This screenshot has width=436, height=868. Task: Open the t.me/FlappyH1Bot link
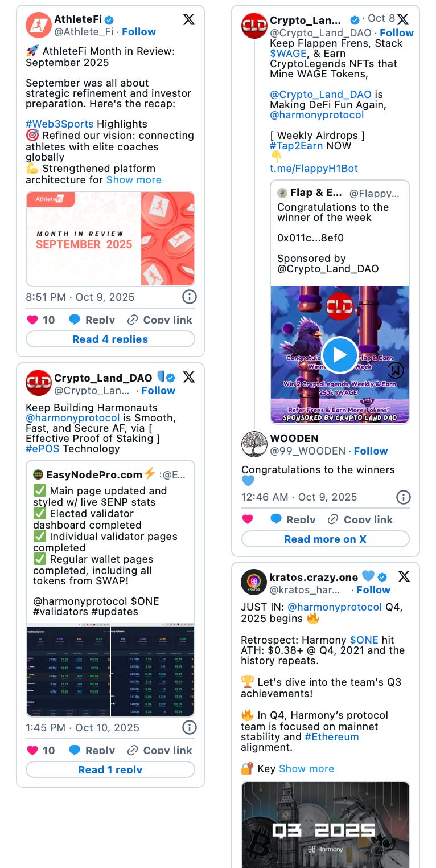(x=314, y=169)
